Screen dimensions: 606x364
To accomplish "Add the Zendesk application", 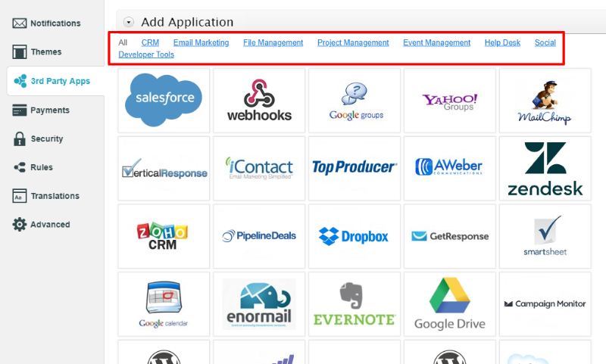I will click(545, 168).
